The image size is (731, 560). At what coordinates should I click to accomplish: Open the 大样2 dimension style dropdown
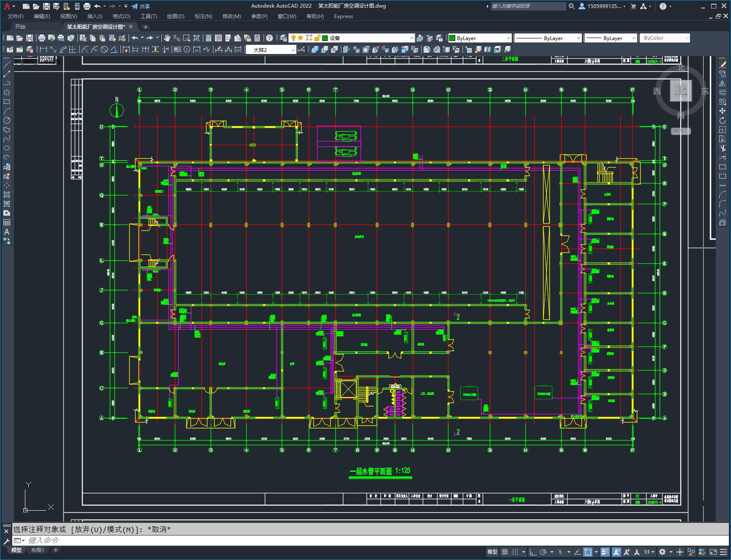pyautogui.click(x=271, y=50)
